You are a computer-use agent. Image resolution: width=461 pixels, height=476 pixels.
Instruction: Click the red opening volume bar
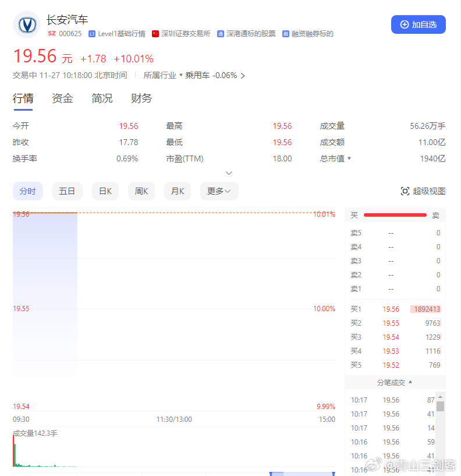click(x=13, y=451)
